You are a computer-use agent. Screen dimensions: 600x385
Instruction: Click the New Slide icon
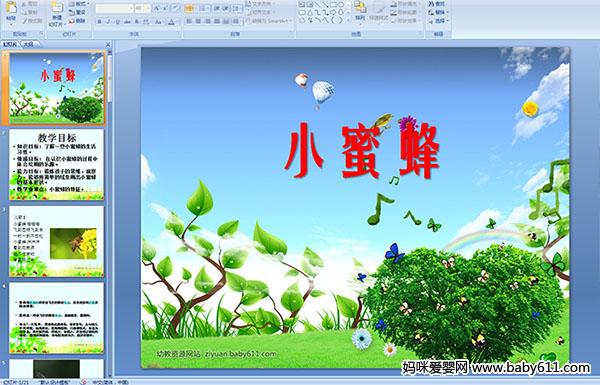tap(57, 13)
